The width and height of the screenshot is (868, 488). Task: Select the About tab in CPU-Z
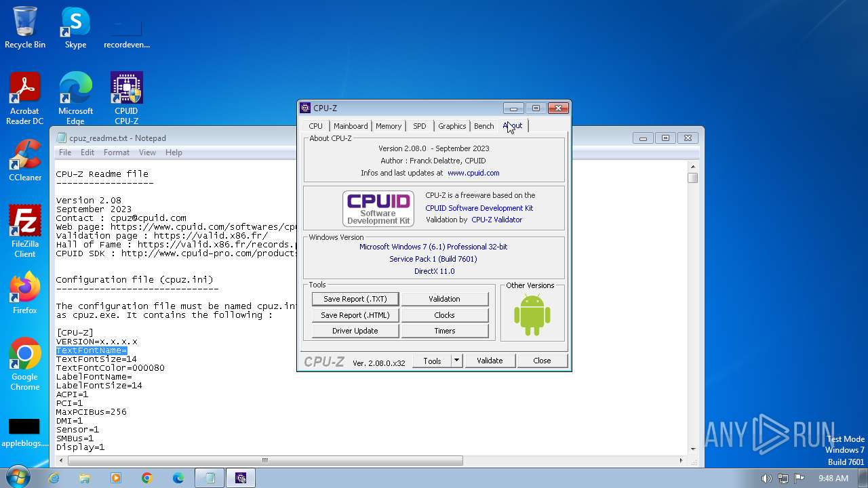pyautogui.click(x=513, y=125)
